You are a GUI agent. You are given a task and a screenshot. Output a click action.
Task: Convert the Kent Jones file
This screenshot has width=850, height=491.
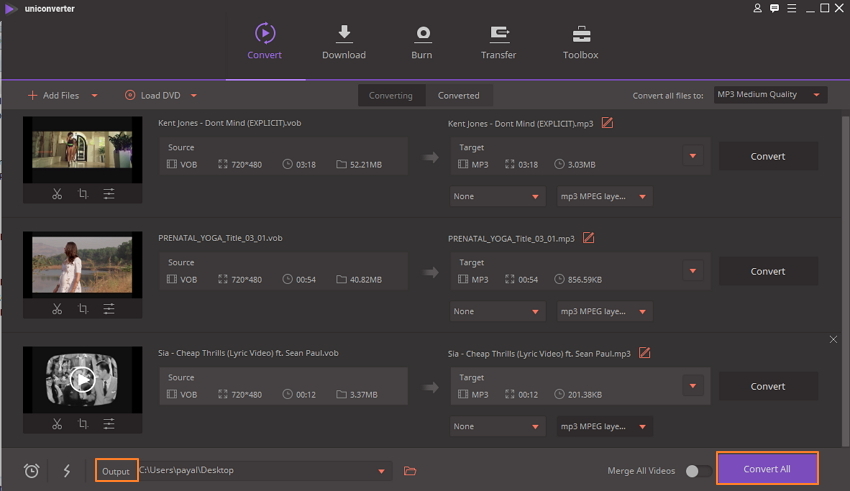coord(768,156)
